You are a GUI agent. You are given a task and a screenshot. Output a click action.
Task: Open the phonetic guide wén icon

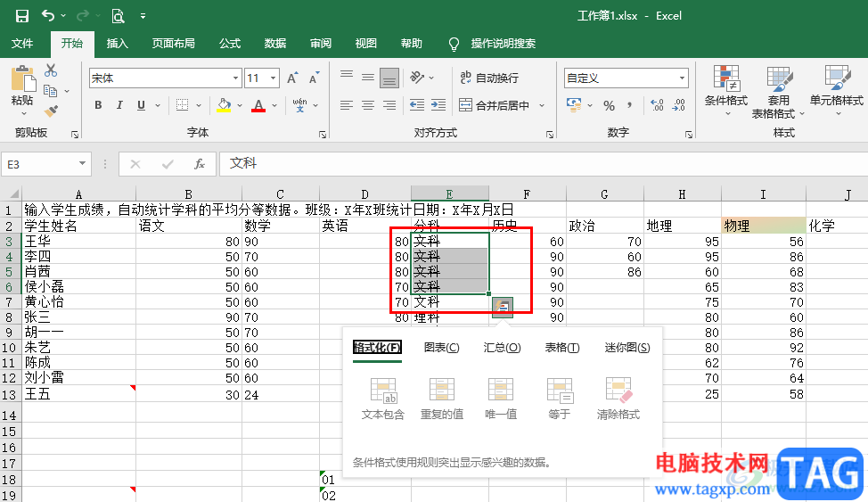[x=299, y=105]
